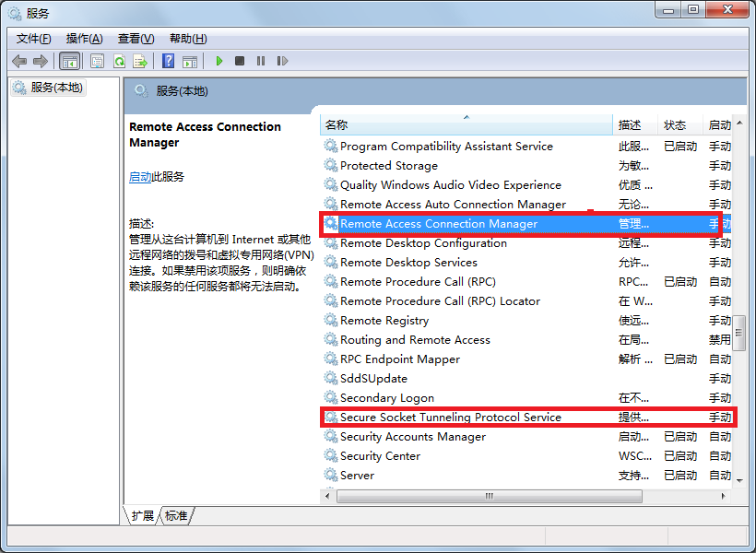Select Remote Procedure Call (RPC) row
The width and height of the screenshot is (756, 553).
coord(526,281)
